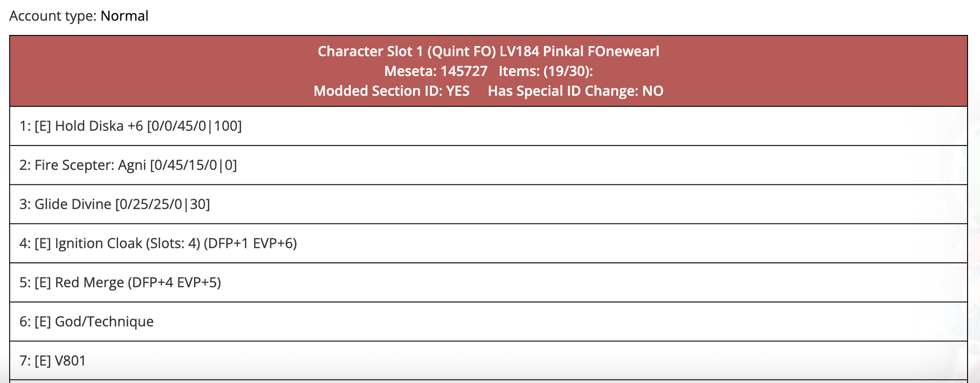Click Fire Scepter's [0/45/15/0|0] attributes

[x=194, y=165]
